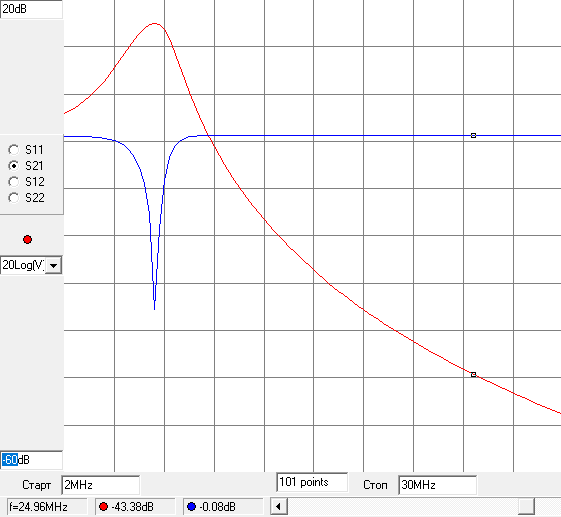Click the red dot in status bar

pos(103,507)
